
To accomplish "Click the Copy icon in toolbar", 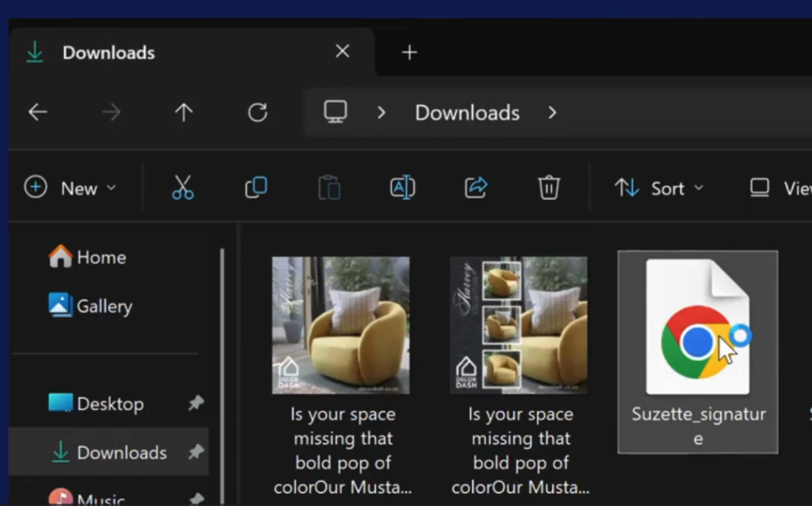I will 256,187.
